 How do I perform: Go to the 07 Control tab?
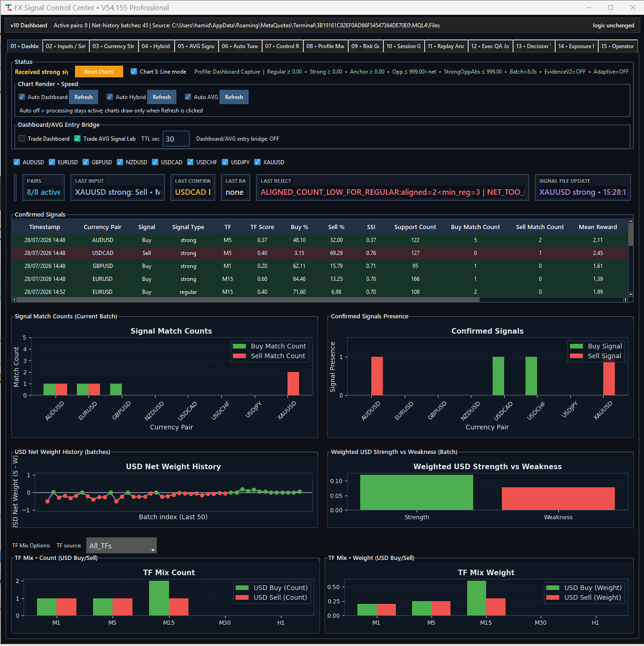pyautogui.click(x=282, y=46)
